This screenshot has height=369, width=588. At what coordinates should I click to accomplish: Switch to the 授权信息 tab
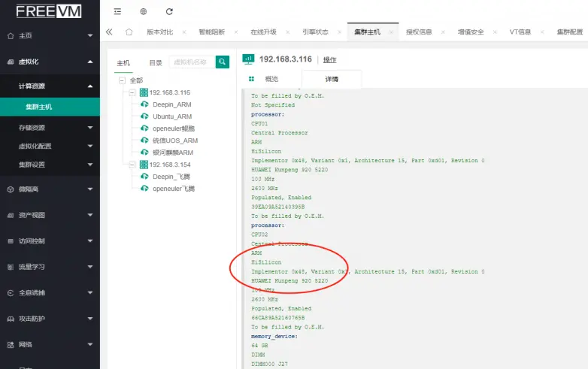tap(419, 32)
